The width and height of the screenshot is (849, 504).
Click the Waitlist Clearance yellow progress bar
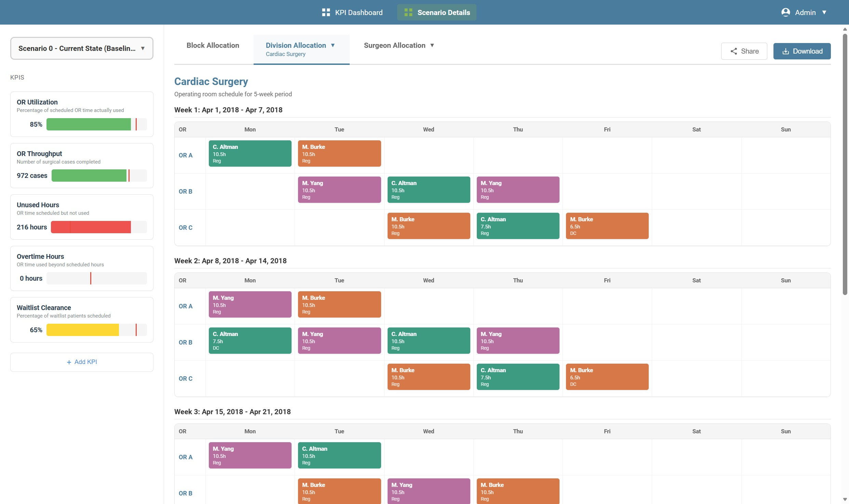83,330
